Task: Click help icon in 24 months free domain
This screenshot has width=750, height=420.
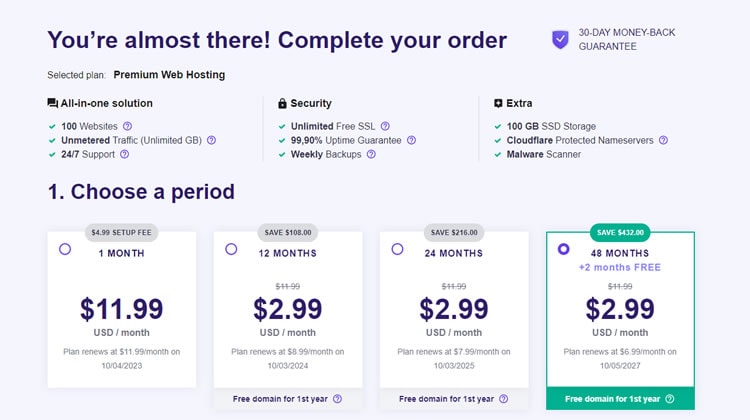Action: [504, 399]
